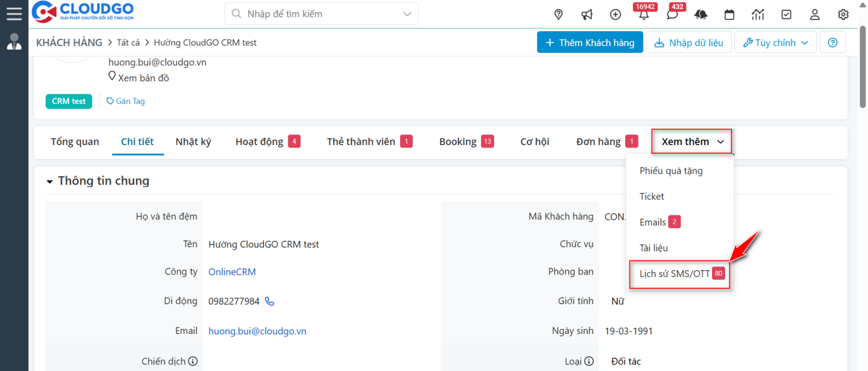Select Lịch sử SMS/OTT from menu

pos(674,273)
